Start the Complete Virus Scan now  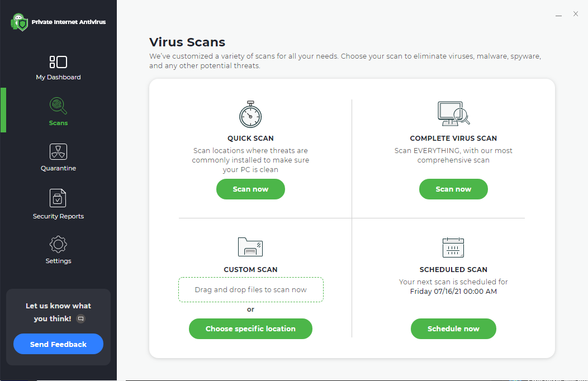(453, 189)
